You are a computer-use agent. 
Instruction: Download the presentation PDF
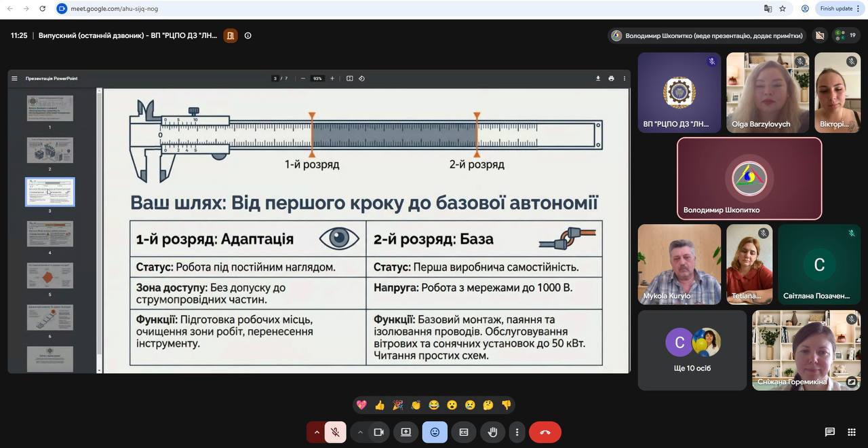(598, 78)
